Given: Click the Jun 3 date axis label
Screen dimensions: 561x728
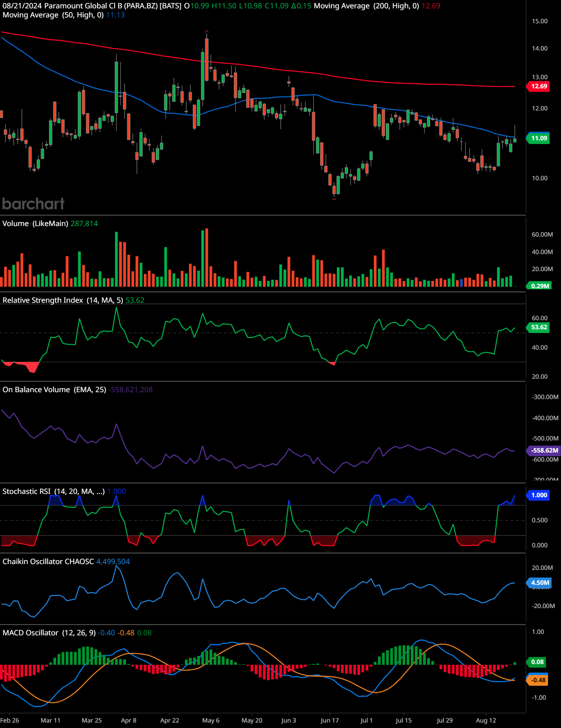Looking at the screenshot, I should (289, 720).
